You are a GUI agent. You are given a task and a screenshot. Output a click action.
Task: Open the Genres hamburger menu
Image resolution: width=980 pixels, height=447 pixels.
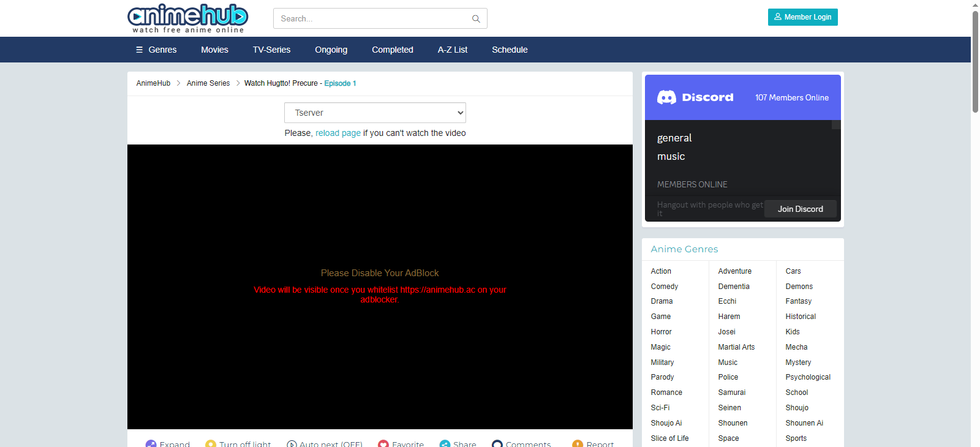pyautogui.click(x=156, y=50)
